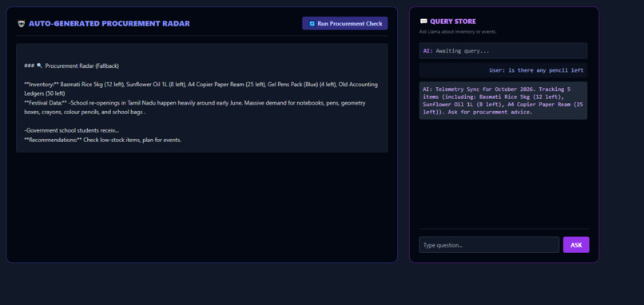Click the refresh icon inside Run Procurement Check
Viewport: 644px width, 305px height.
tap(312, 24)
